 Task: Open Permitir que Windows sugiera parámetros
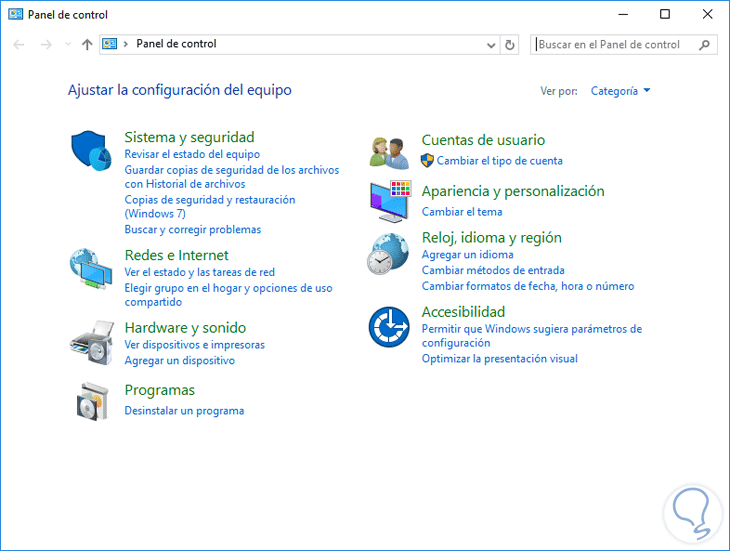tap(532, 336)
